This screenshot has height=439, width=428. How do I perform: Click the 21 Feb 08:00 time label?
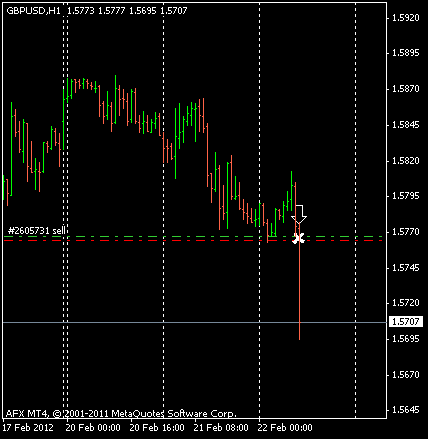[x=221, y=428]
